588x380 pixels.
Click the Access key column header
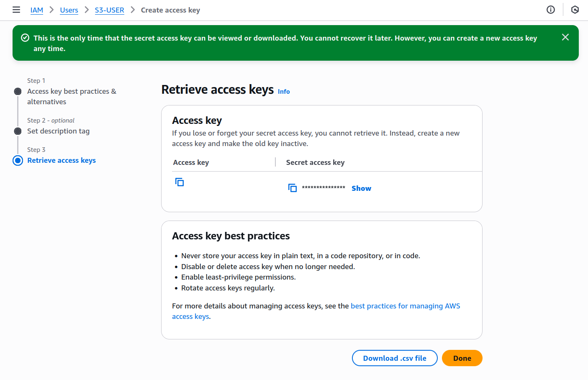(191, 162)
